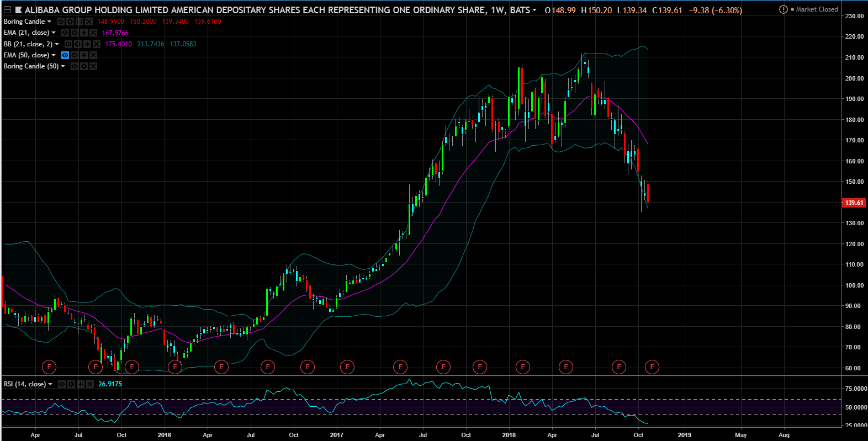Open settings gear for the first Boring Candle
The height and width of the screenshot is (441, 868).
(x=70, y=22)
